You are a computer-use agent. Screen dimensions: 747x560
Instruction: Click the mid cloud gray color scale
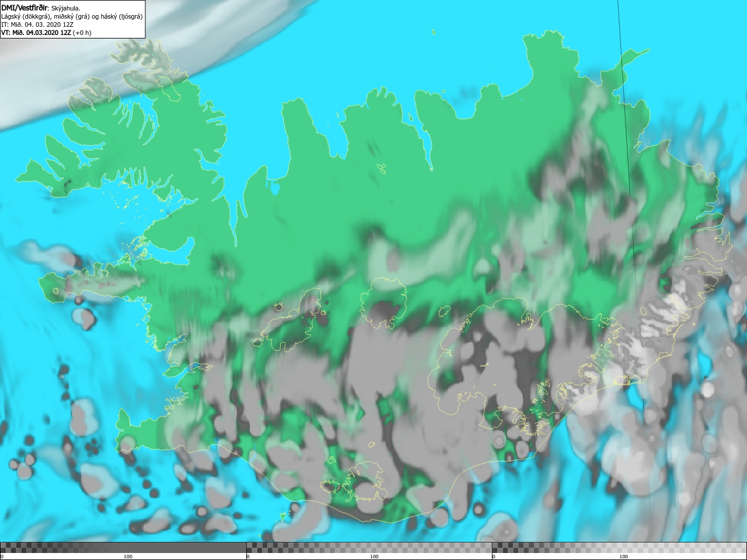coord(369,547)
